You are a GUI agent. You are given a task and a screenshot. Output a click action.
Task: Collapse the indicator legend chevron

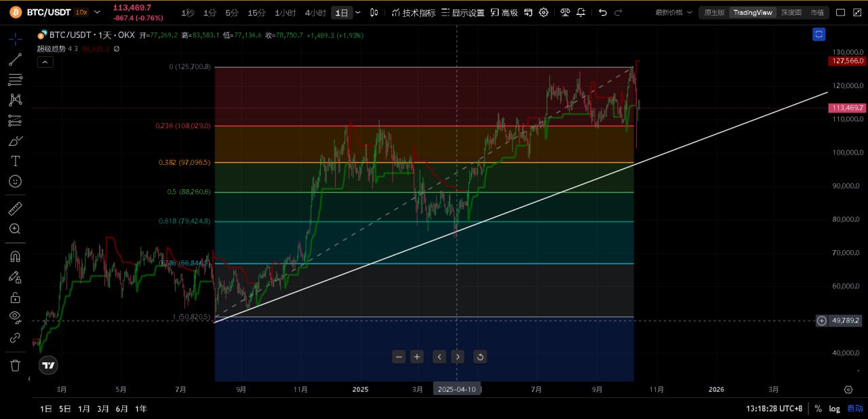[44, 62]
